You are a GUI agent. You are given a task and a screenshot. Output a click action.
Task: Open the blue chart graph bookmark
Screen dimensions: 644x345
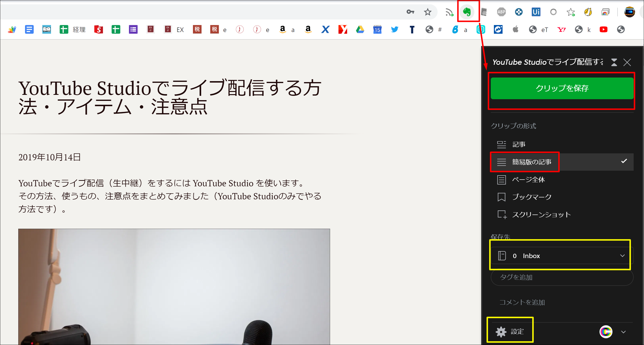(498, 30)
